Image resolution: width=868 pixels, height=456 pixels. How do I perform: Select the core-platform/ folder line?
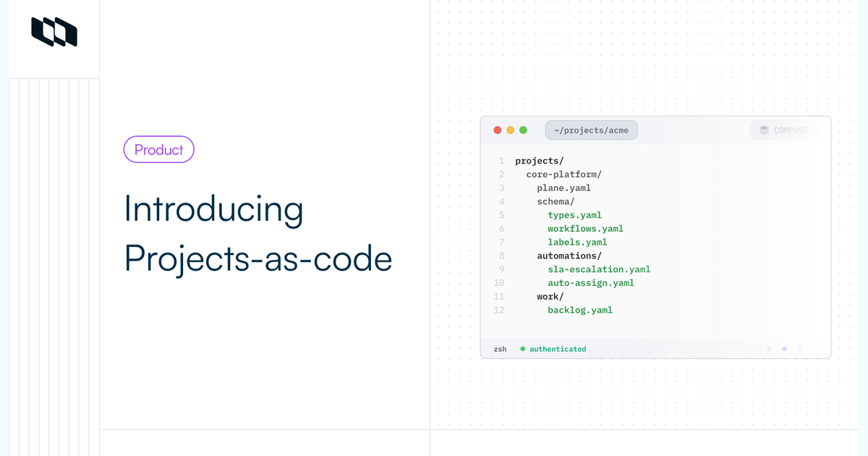564,174
